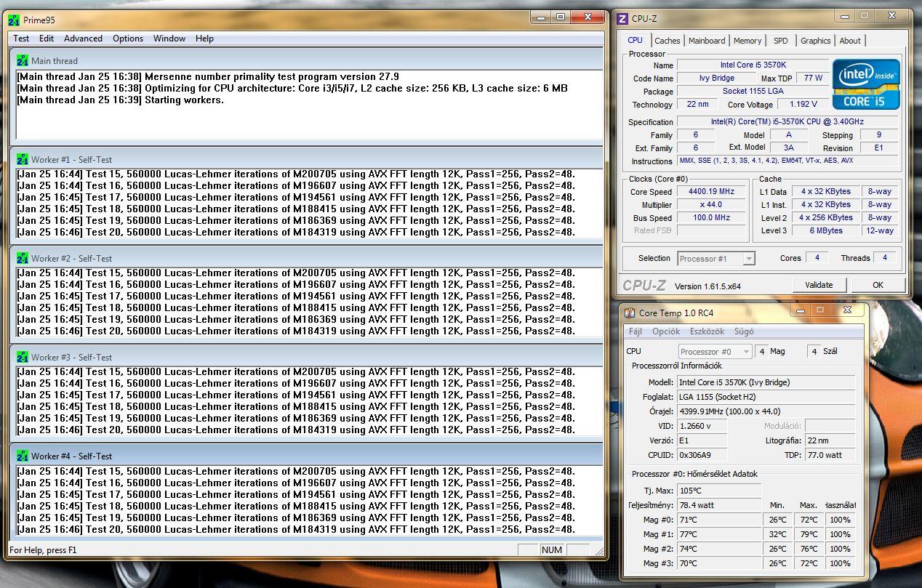
Task: Click the Mag #3 temperature 70°C
Action: [x=719, y=564]
